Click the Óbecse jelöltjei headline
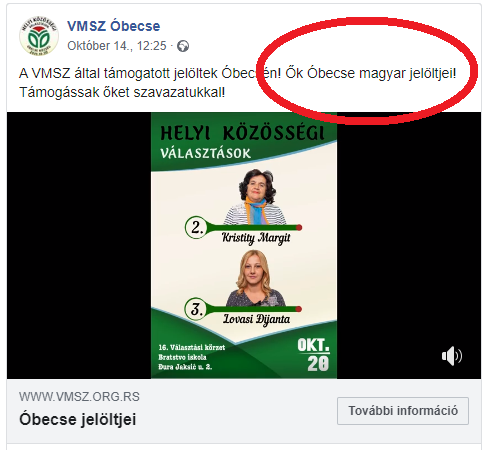Image resolution: width=490 pixels, height=450 pixels. (x=78, y=419)
